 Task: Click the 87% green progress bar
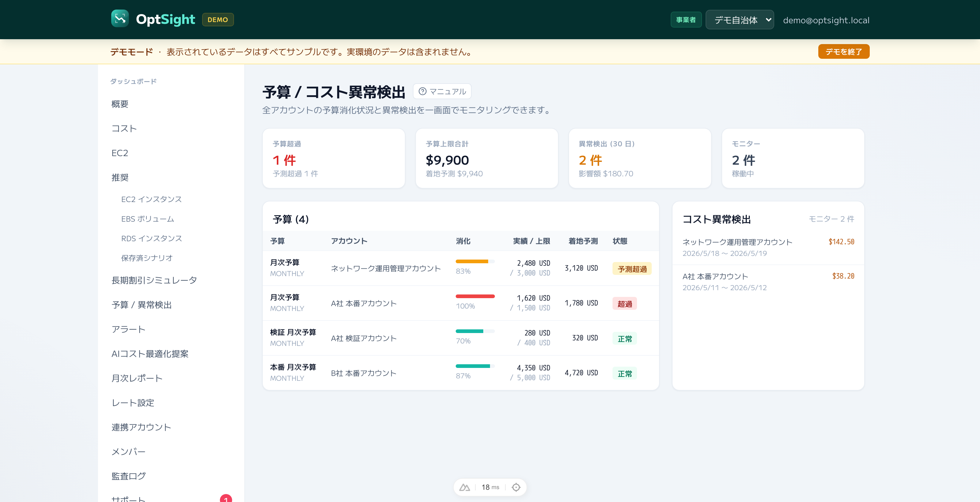pos(475,366)
